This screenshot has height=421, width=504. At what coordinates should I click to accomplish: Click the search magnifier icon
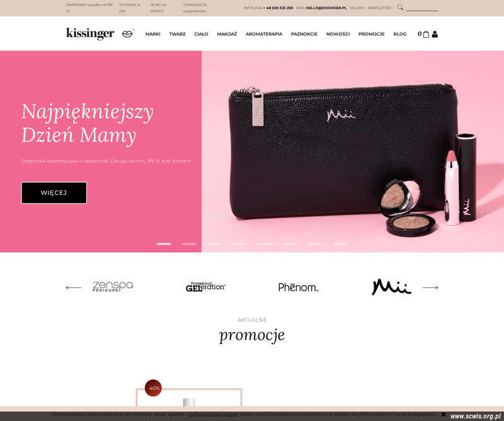click(x=400, y=7)
